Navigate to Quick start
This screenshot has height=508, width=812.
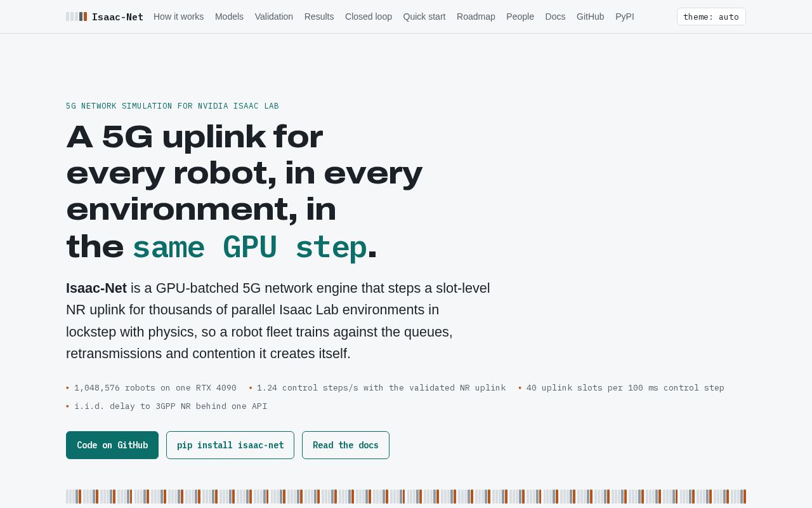[x=424, y=17]
